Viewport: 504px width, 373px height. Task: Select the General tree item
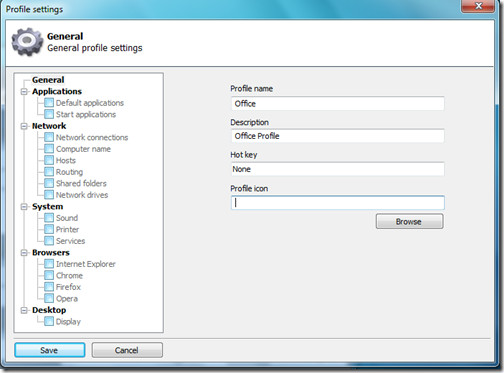point(48,80)
